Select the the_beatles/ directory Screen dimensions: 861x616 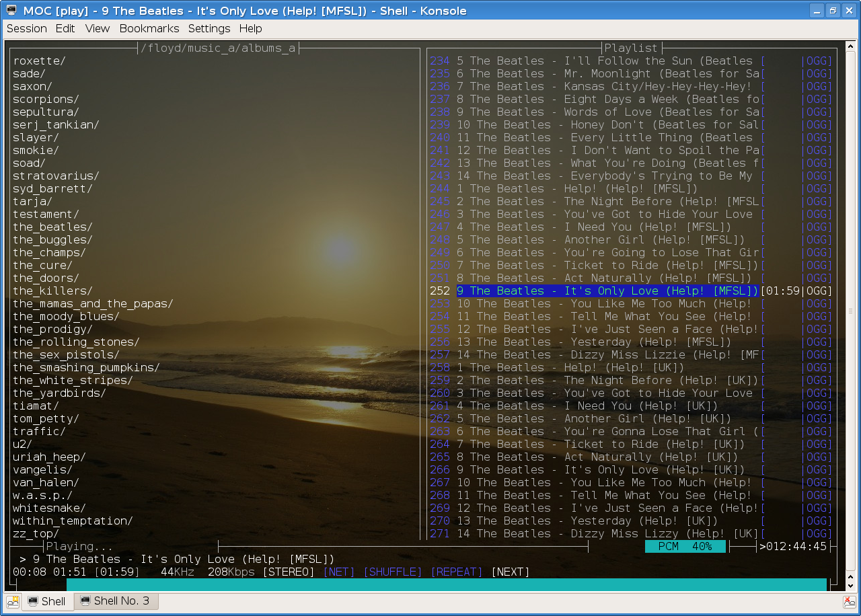pos(52,227)
